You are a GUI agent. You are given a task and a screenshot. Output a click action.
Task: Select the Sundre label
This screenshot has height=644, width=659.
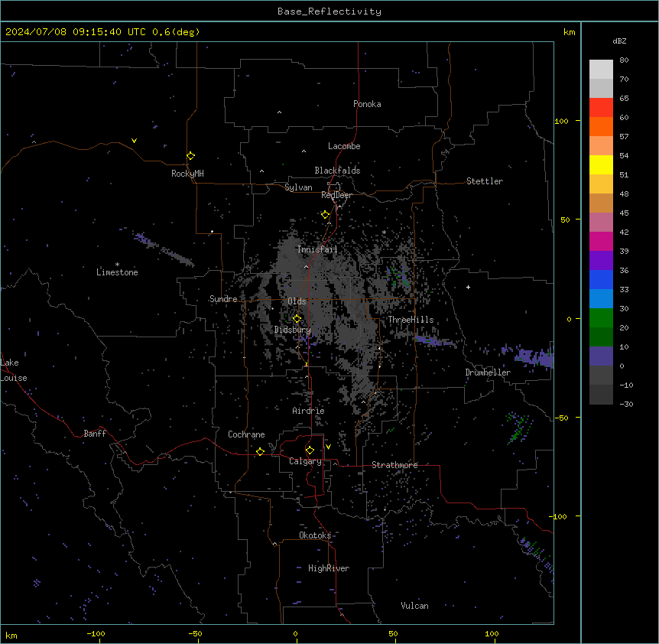tap(223, 299)
